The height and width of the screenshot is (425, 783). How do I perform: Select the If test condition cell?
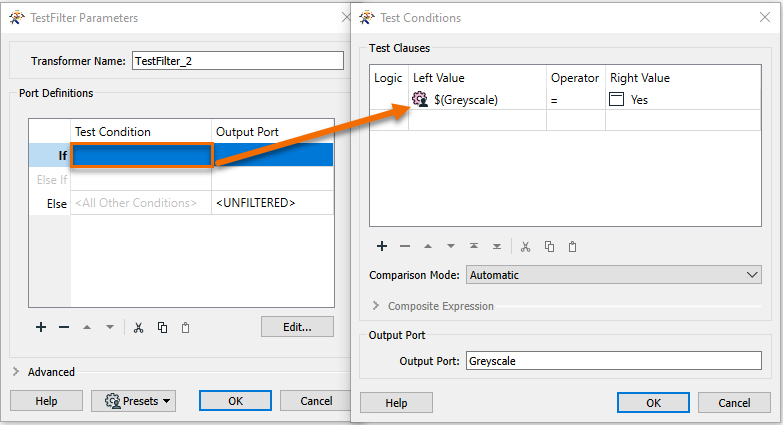142,155
